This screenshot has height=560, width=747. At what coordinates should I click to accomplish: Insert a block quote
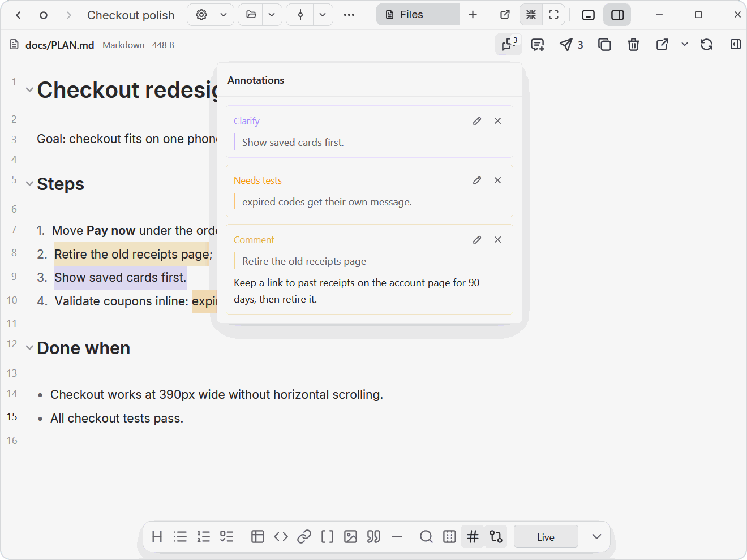374,537
